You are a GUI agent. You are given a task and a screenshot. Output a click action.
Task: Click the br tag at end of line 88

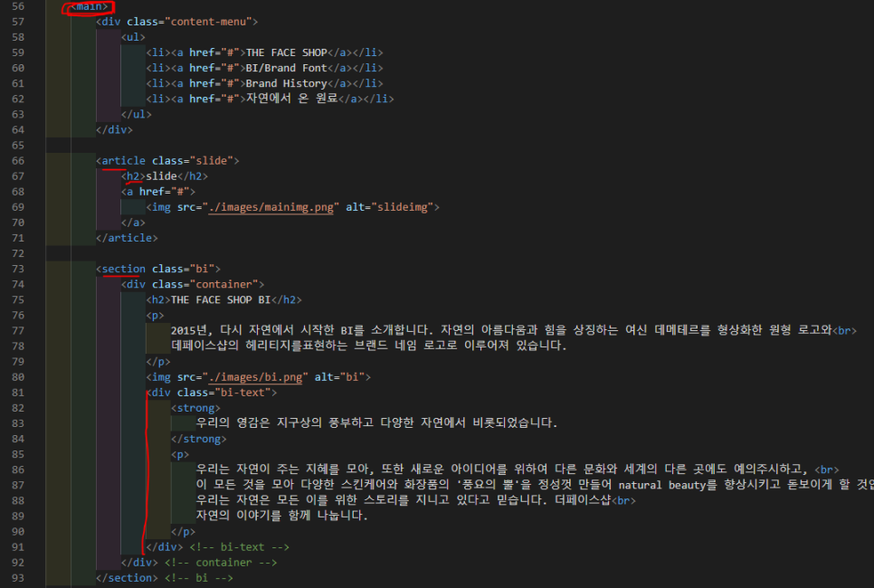tap(623, 501)
